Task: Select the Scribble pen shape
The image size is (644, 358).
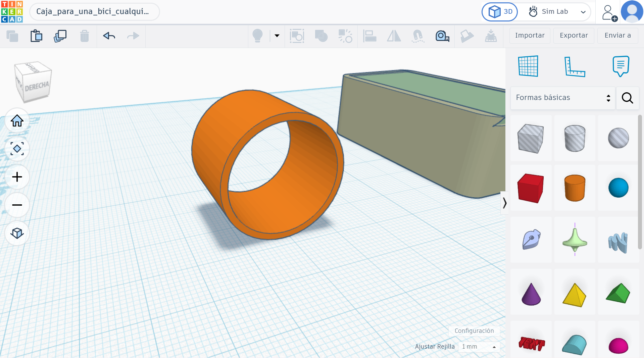Action: (531, 240)
